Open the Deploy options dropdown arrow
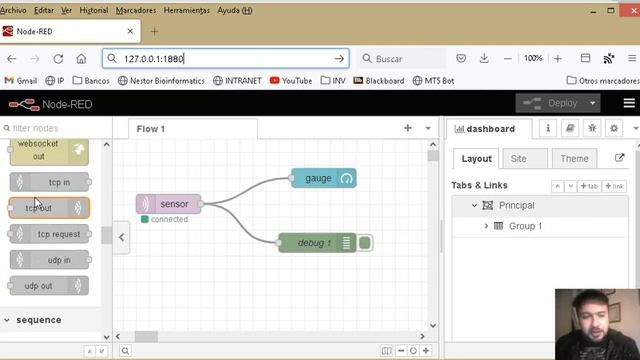Viewport: 640px width, 360px height. pyautogui.click(x=592, y=103)
